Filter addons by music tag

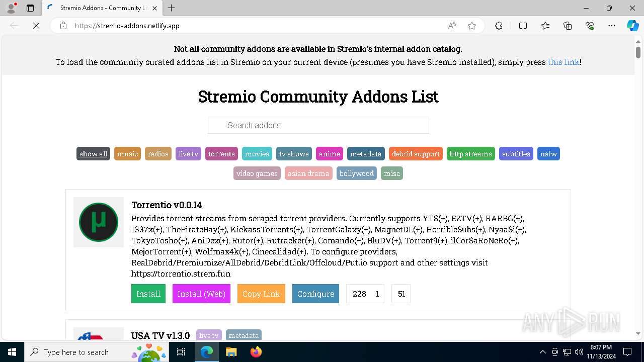(127, 154)
